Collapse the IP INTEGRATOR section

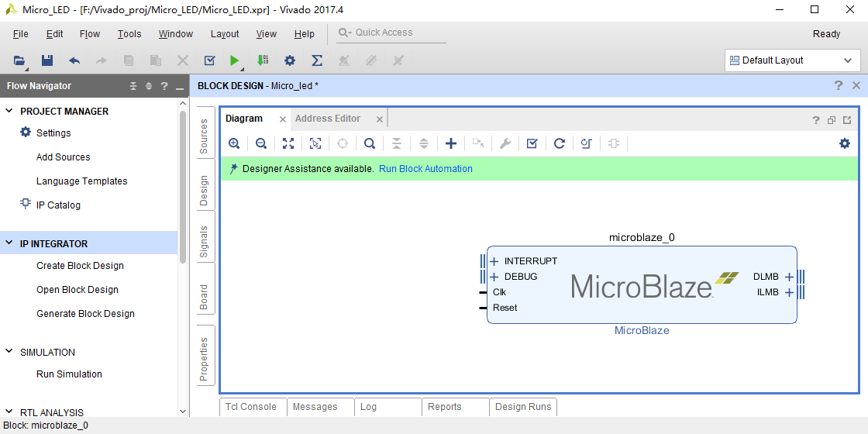(x=9, y=243)
